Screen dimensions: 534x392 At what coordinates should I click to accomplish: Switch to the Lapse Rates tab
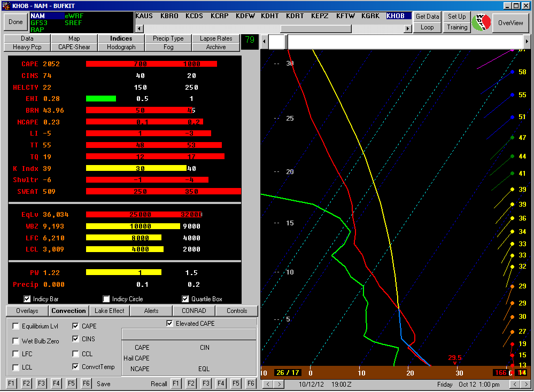click(x=216, y=38)
